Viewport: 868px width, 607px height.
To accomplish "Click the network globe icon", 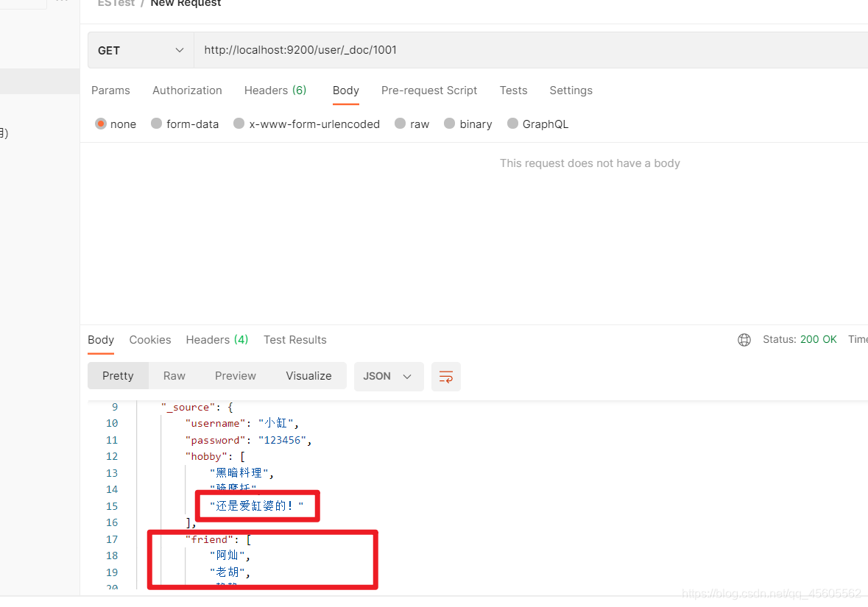I will pyautogui.click(x=744, y=340).
